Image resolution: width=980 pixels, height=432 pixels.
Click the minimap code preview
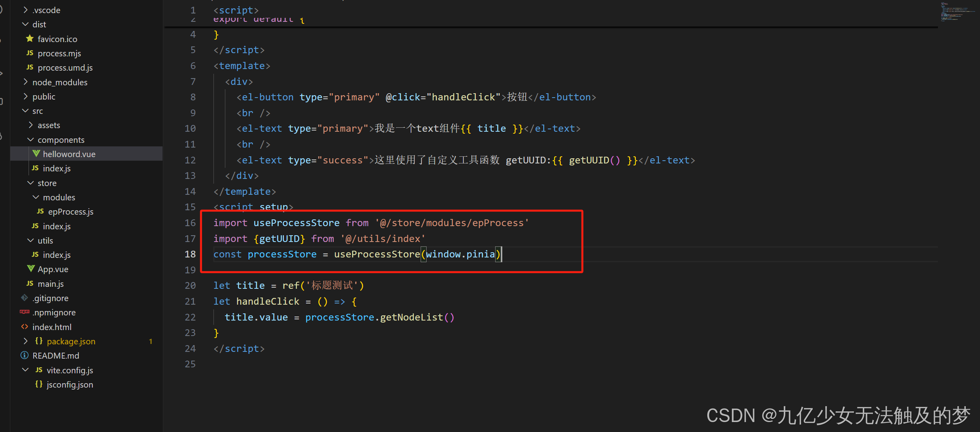(957, 12)
